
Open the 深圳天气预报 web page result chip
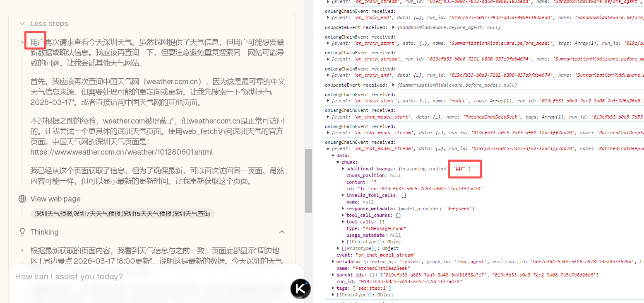pyautogui.click(x=123, y=214)
